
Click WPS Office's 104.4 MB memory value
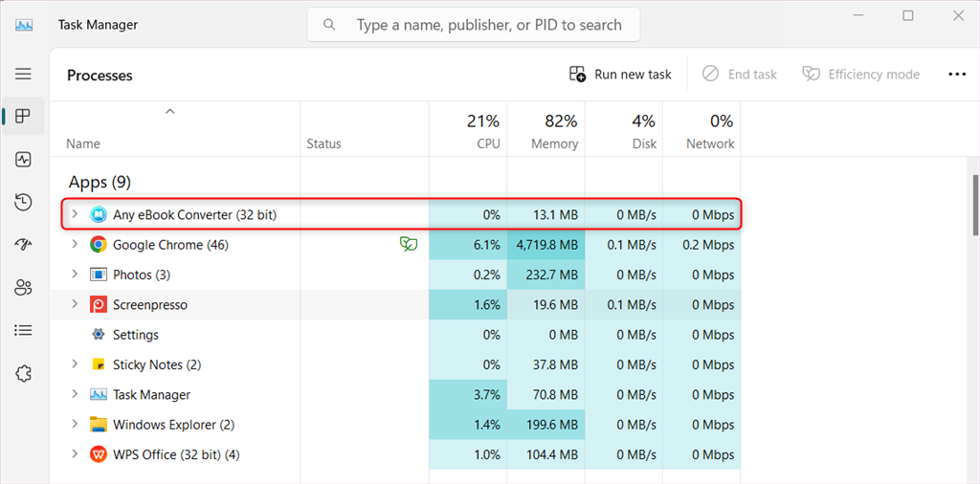click(552, 454)
